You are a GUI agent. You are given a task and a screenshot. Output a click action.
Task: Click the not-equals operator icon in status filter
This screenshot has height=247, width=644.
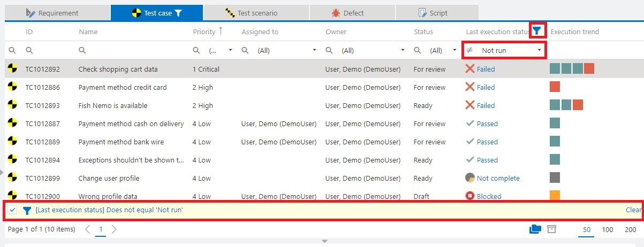[469, 50]
